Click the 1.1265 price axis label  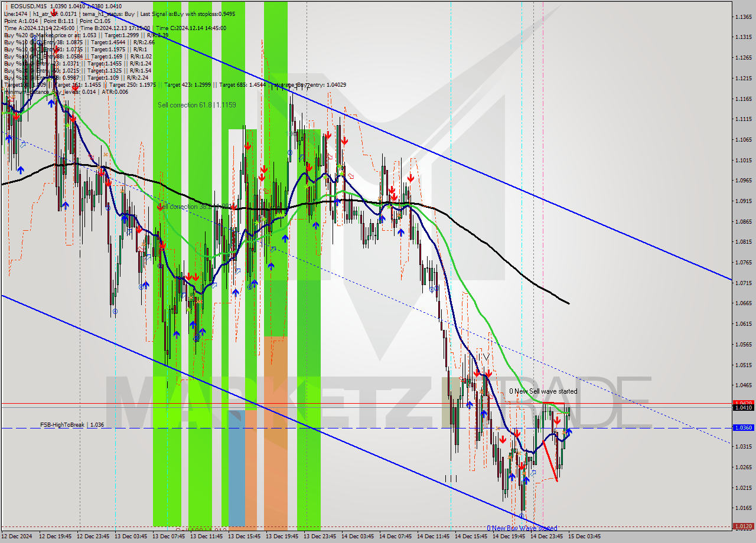click(743, 57)
